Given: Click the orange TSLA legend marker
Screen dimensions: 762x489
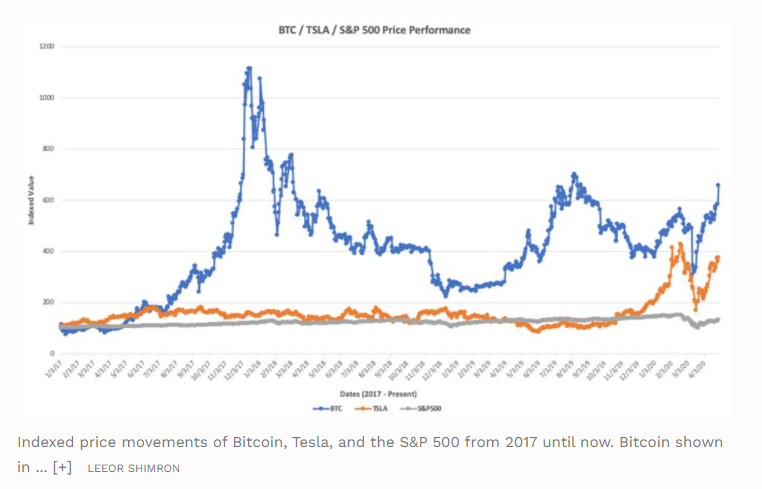Looking at the screenshot, I should [363, 409].
